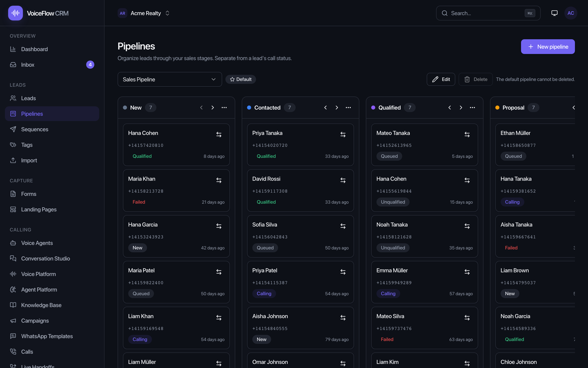Click the move-stage icon on Sofia Silva's card

point(343,226)
